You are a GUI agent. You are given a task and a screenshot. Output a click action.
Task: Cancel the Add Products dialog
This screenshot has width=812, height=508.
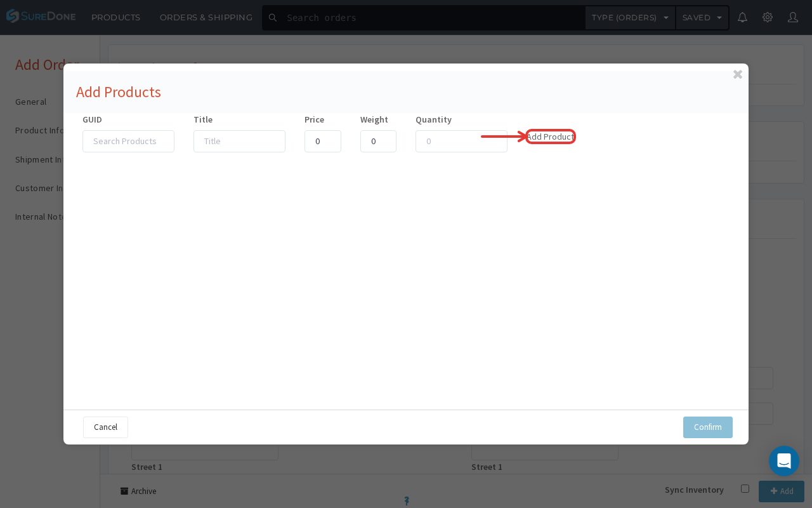tap(105, 427)
